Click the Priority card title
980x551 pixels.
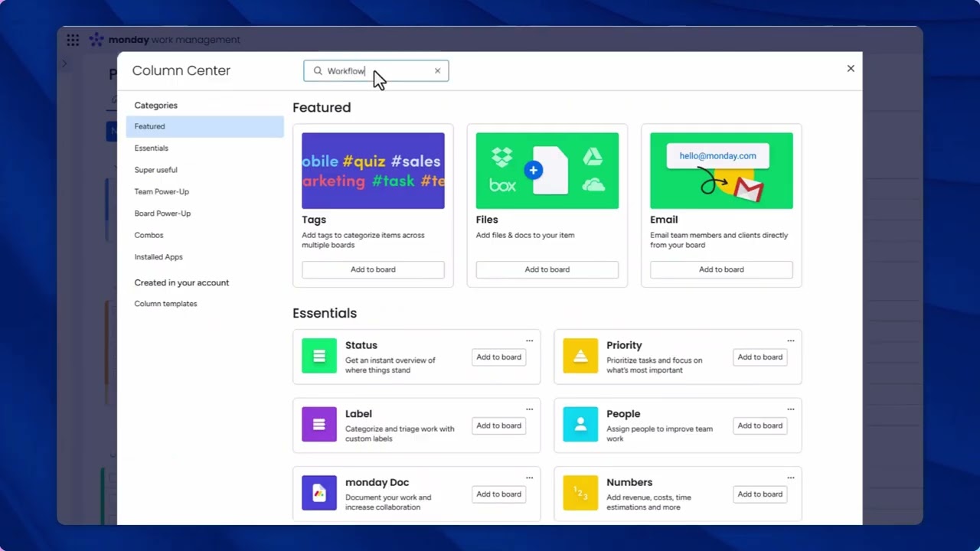tap(624, 345)
